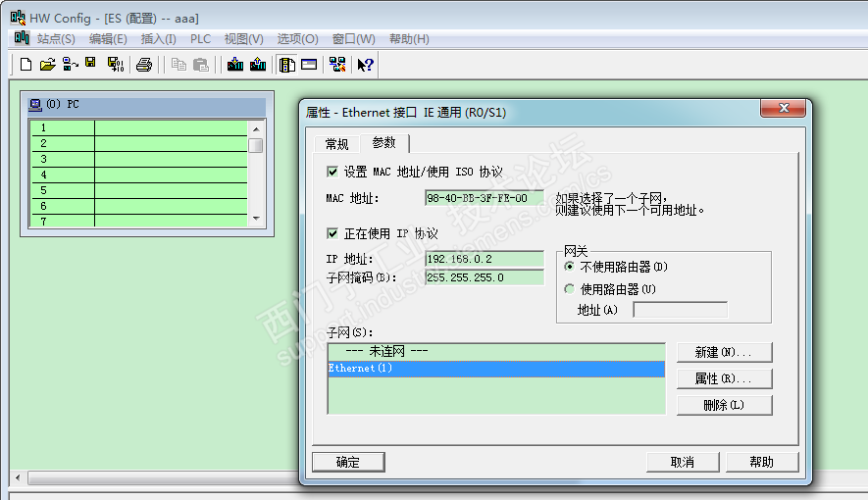Open the 选项(O) menu

click(297, 38)
